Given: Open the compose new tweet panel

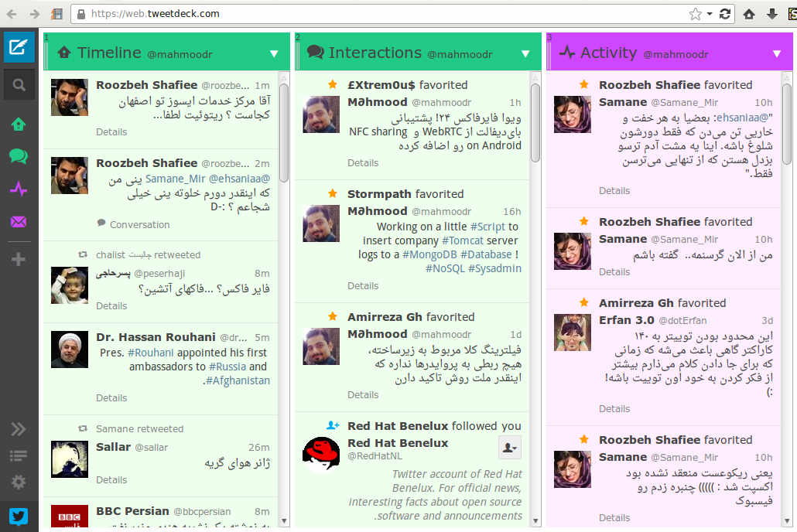Looking at the screenshot, I should tap(17, 46).
